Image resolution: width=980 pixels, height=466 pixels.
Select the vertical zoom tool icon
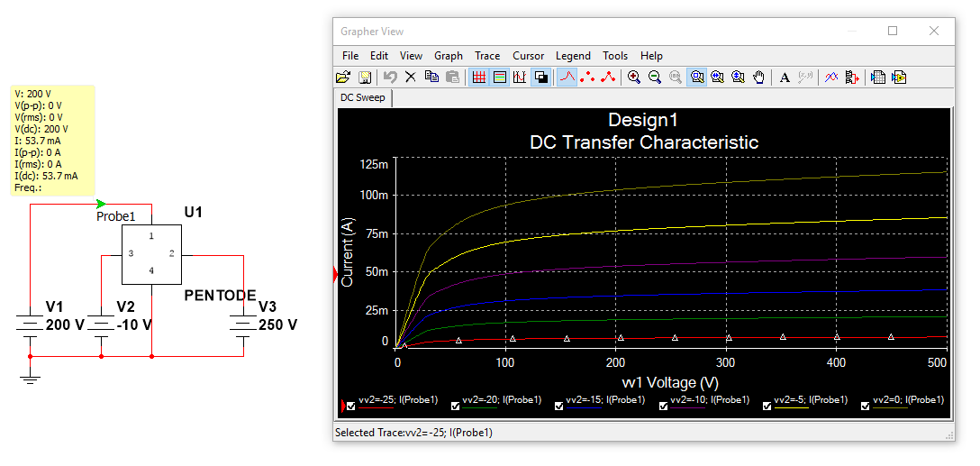738,78
